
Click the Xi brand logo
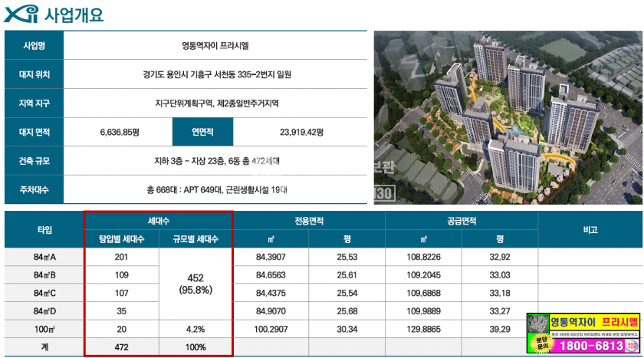(22, 14)
